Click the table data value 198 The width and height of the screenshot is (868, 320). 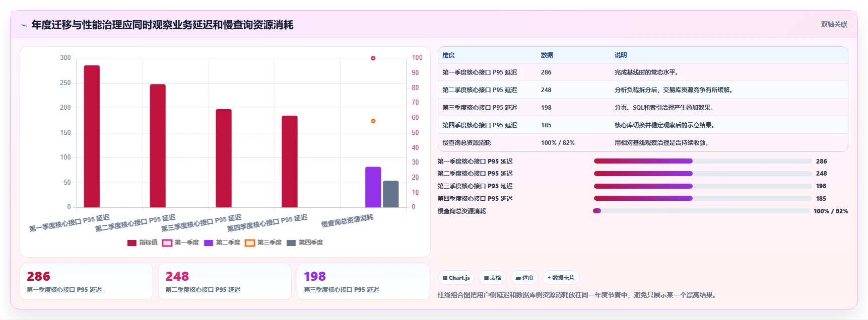click(546, 108)
